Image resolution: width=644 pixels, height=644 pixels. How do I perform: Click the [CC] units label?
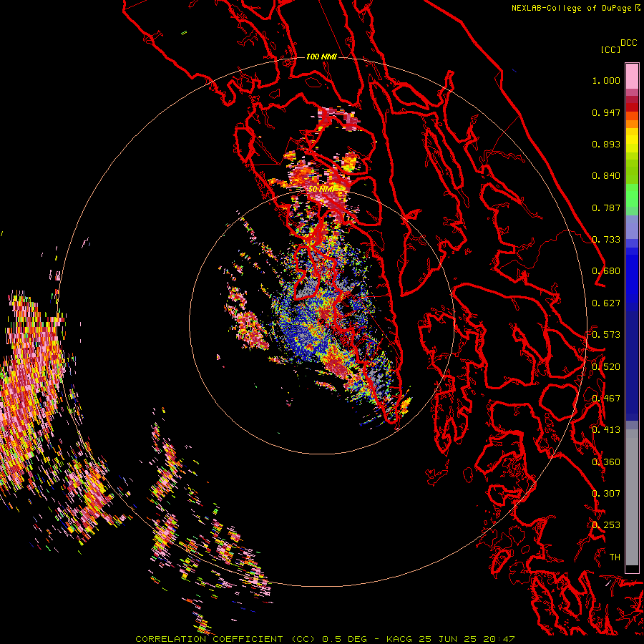[610, 49]
